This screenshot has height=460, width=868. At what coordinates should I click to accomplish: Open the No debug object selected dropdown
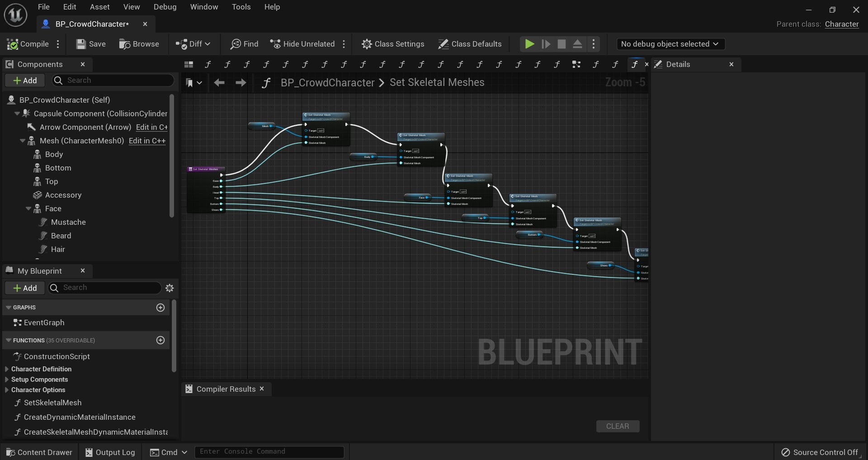pyautogui.click(x=670, y=44)
